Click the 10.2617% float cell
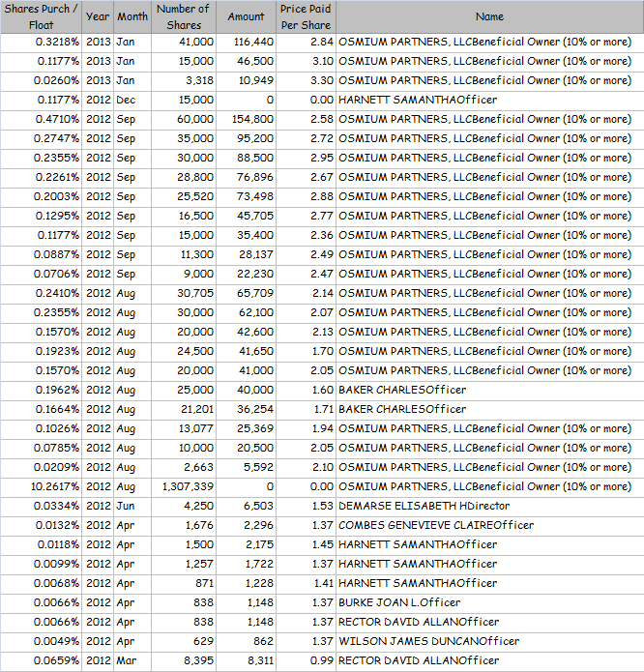Screen dimensions: 644x672 point(42,487)
